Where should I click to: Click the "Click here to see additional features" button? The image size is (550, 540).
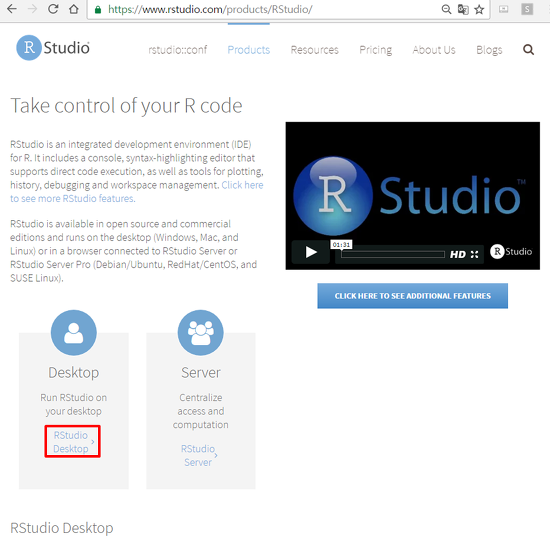(412, 296)
